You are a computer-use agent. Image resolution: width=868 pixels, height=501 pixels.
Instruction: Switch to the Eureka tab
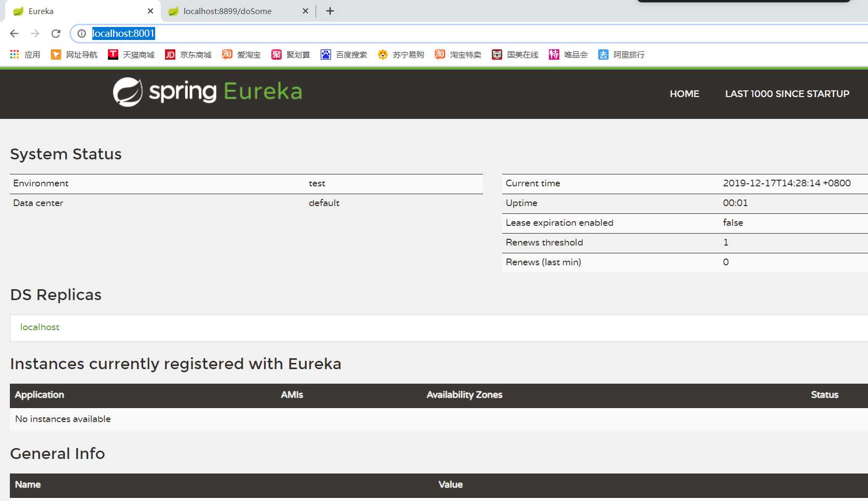pos(83,11)
